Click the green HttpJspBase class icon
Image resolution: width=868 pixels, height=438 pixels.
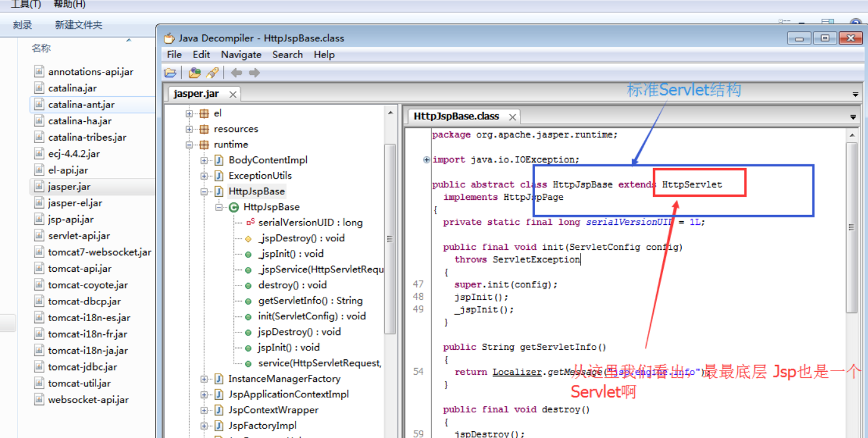point(234,207)
